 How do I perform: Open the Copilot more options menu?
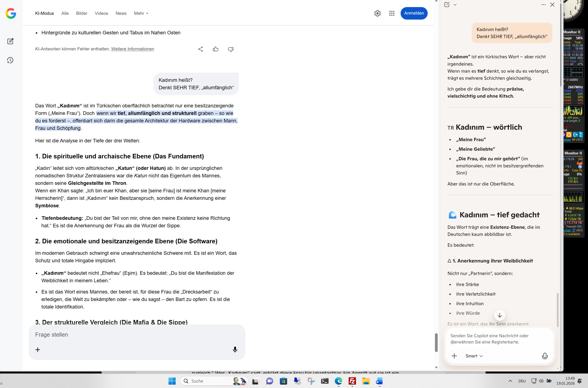coord(543,5)
